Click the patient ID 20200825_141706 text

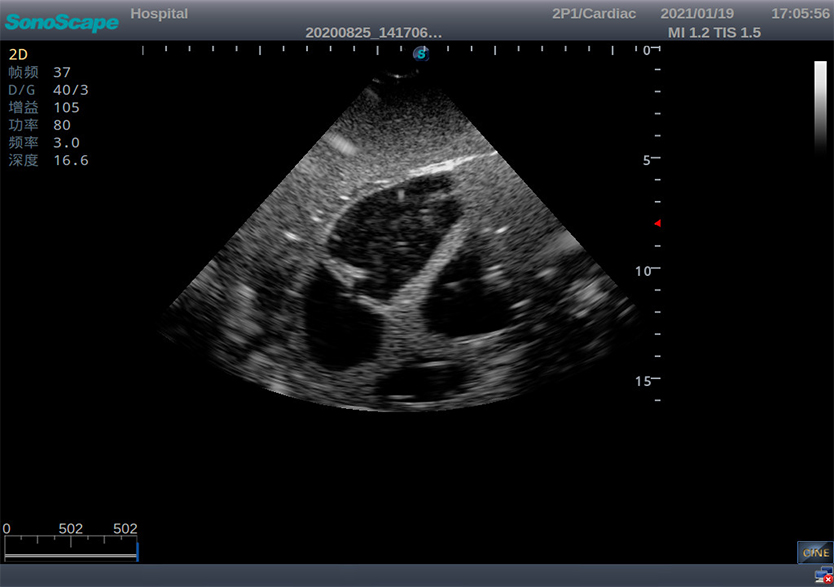pyautogui.click(x=373, y=33)
